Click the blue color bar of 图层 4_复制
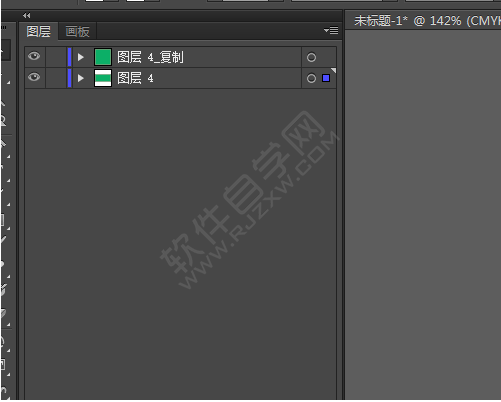The width and height of the screenshot is (501, 402). (x=69, y=57)
